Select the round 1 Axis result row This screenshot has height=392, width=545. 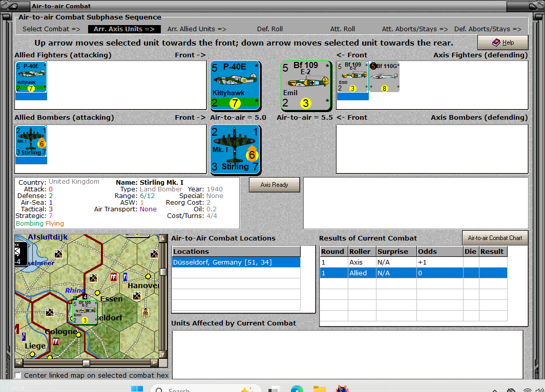413,262
